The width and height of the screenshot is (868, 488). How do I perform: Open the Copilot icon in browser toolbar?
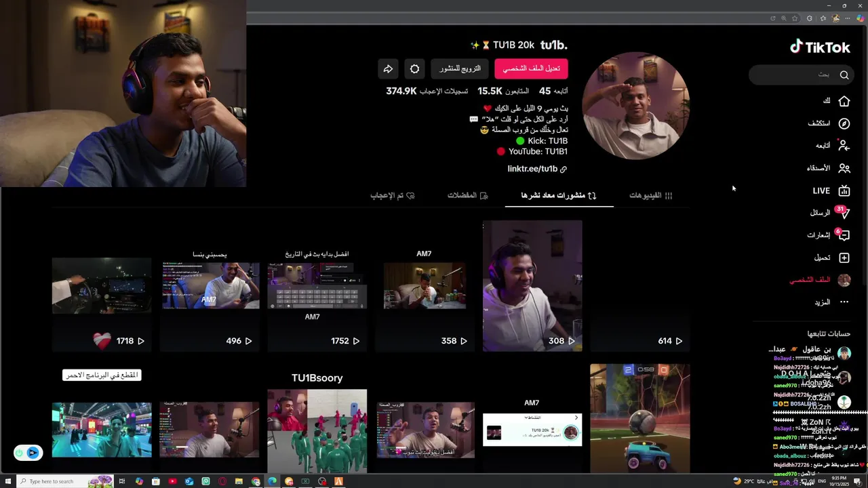[860, 18]
